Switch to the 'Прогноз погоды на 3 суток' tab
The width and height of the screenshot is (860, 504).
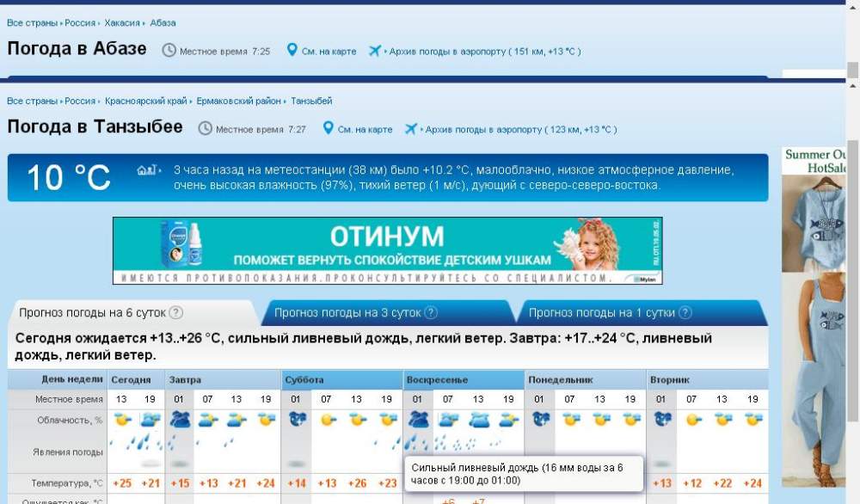coord(348,313)
